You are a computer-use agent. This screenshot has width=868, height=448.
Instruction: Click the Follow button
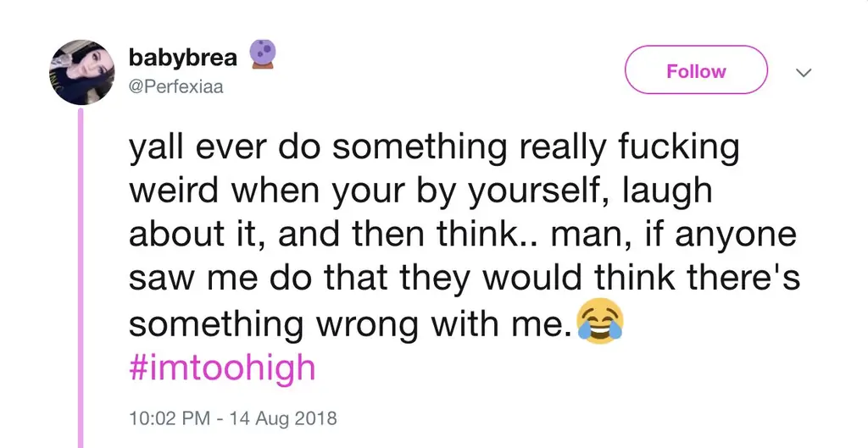pos(696,69)
